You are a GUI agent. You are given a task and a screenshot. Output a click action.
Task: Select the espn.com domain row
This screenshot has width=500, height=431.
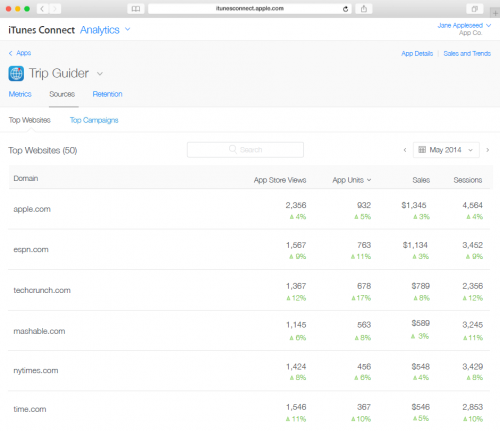249,250
